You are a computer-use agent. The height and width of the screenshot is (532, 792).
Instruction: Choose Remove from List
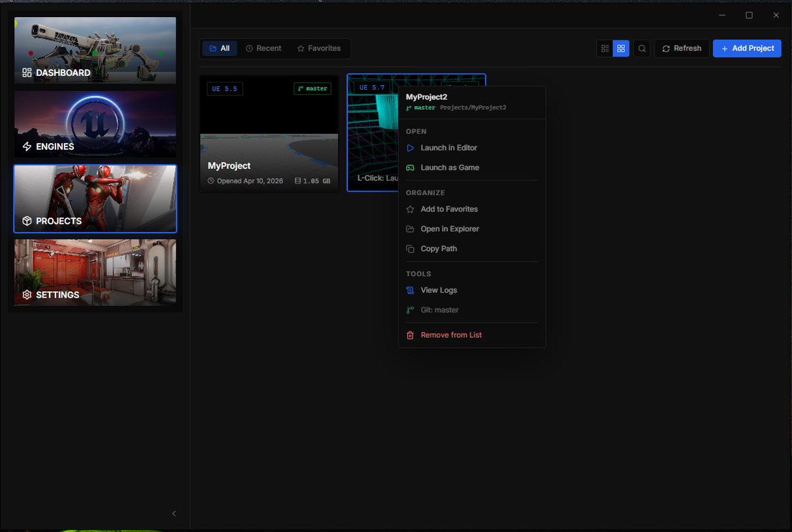point(472,335)
